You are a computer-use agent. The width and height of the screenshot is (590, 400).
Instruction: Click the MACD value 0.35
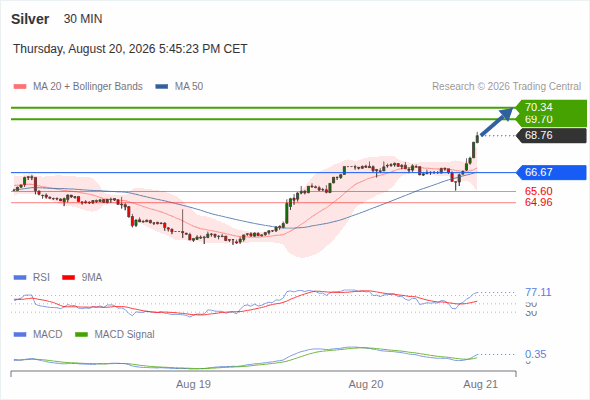coord(535,354)
